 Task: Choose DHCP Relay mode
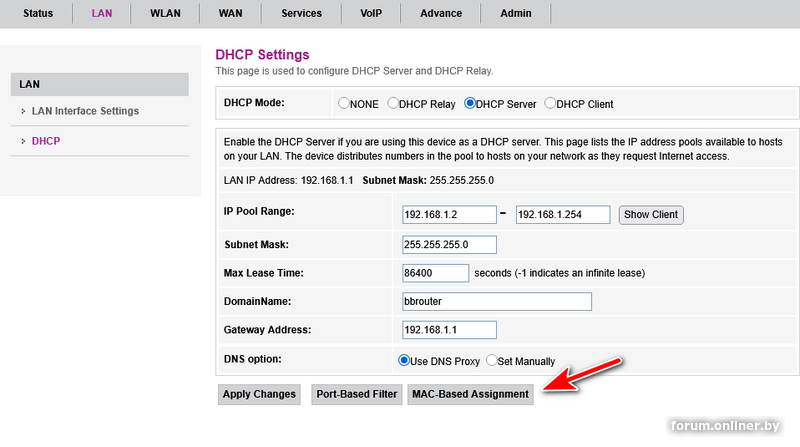click(393, 103)
